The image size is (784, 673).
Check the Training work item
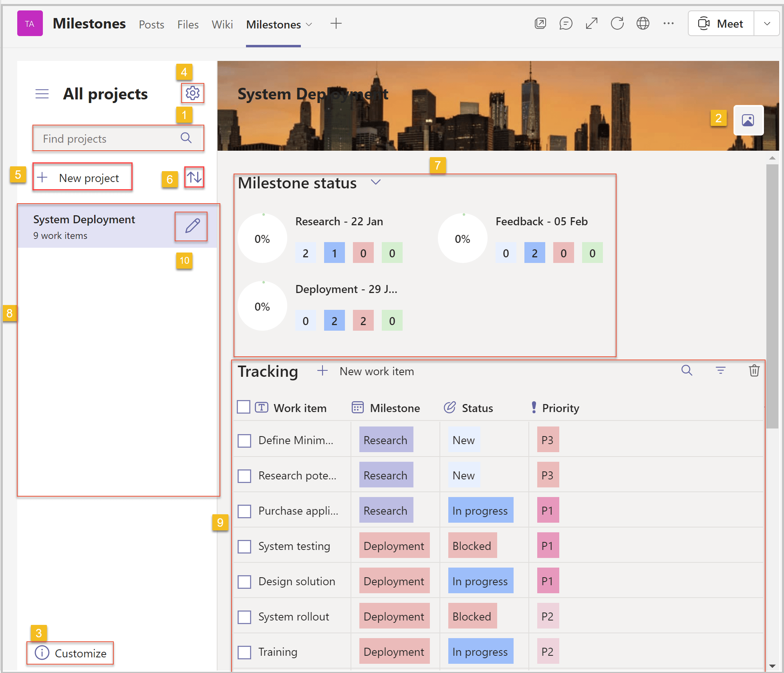244,652
